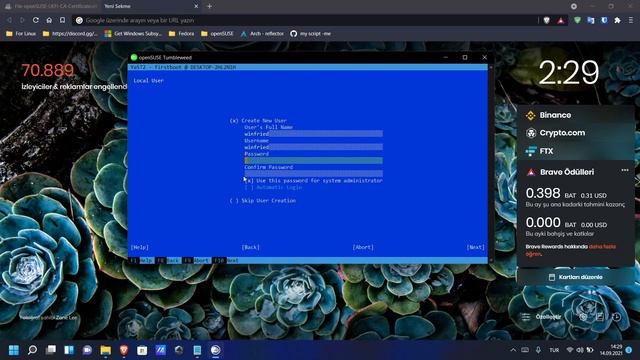This screenshot has height=360, width=640.
Task: Click the openSUSE Tumbleweed window scrollbar
Action: click(x=490, y=163)
